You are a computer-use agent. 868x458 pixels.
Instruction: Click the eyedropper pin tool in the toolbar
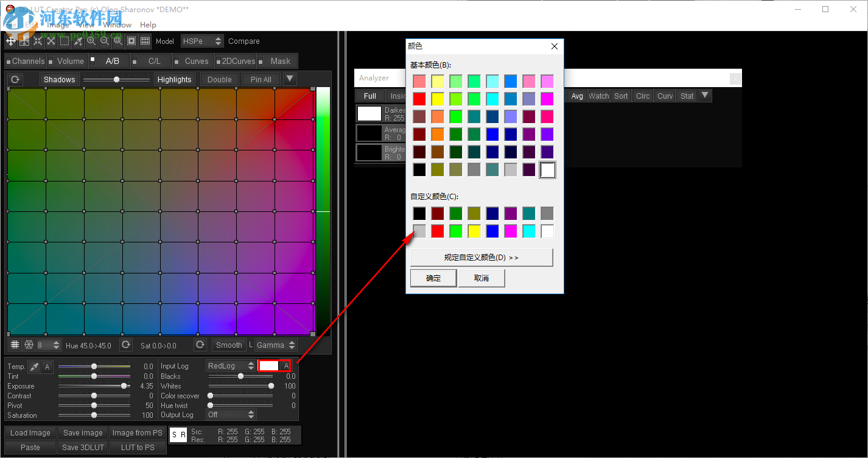pos(78,41)
